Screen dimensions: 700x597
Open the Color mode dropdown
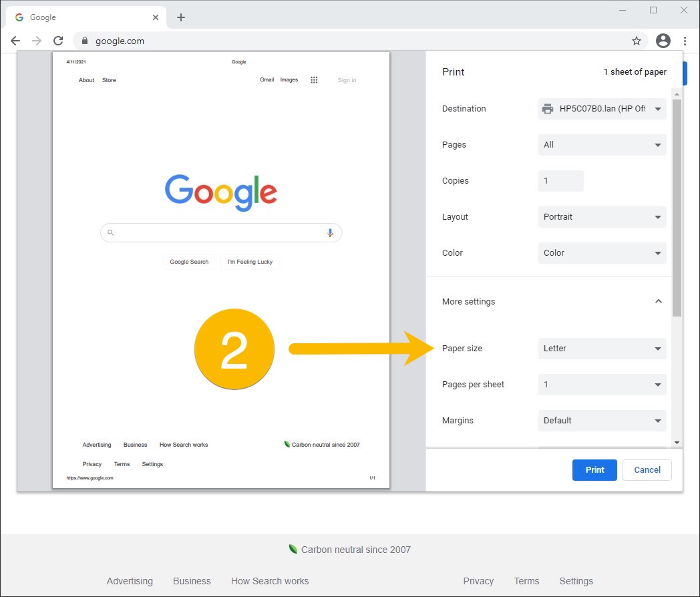point(602,253)
